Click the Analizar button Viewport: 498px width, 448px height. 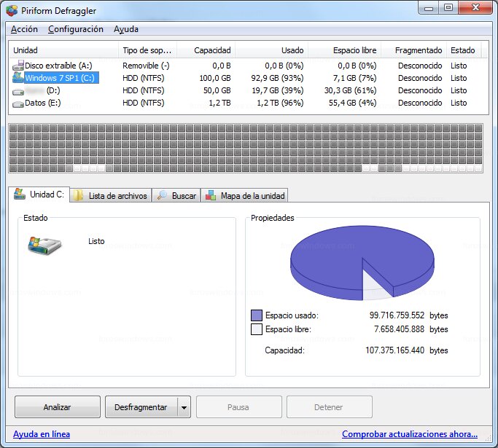click(x=58, y=407)
